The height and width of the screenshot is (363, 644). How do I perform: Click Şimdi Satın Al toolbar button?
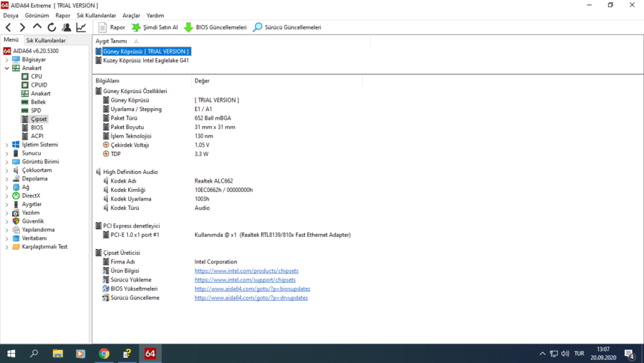coord(154,27)
